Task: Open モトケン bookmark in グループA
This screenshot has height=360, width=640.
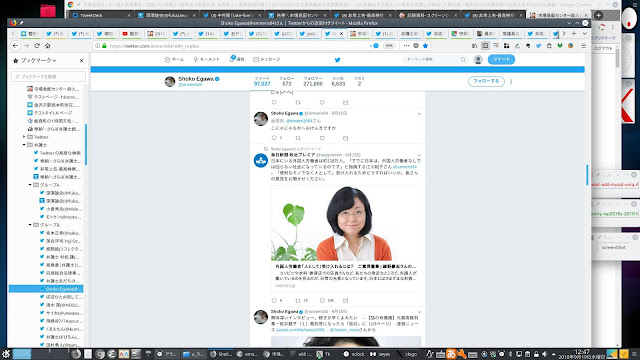Action: click(x=60, y=217)
